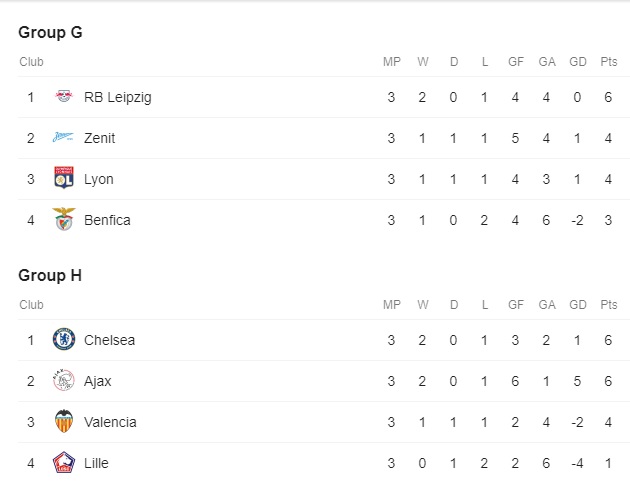Click the Zenit club logo
This screenshot has height=502, width=630.
63,137
